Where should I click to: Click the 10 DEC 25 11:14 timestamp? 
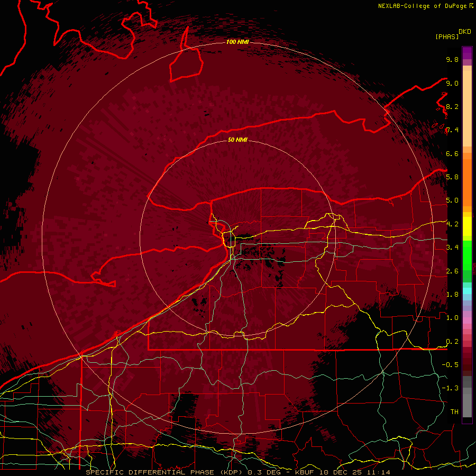[x=354, y=472]
